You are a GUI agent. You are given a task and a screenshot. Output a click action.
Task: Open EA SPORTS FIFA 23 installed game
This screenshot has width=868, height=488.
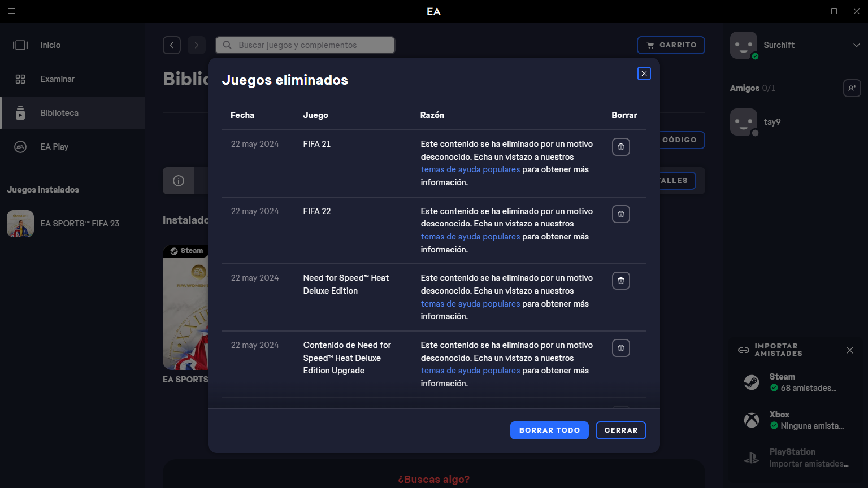(72, 224)
